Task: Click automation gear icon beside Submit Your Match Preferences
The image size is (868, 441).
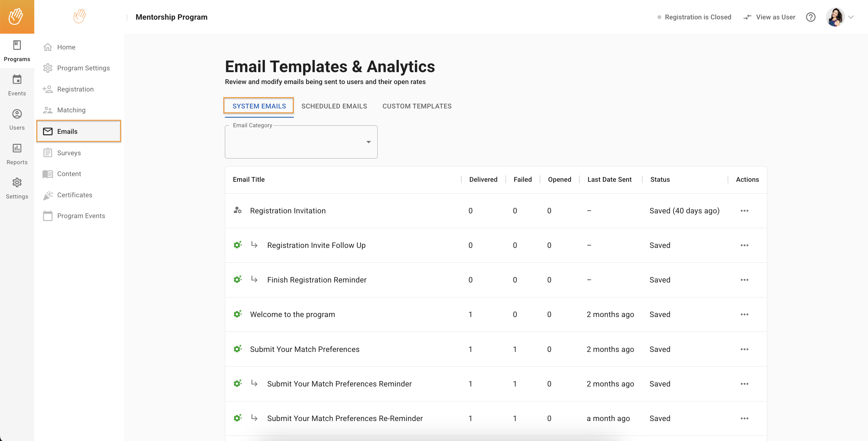Action: (237, 349)
